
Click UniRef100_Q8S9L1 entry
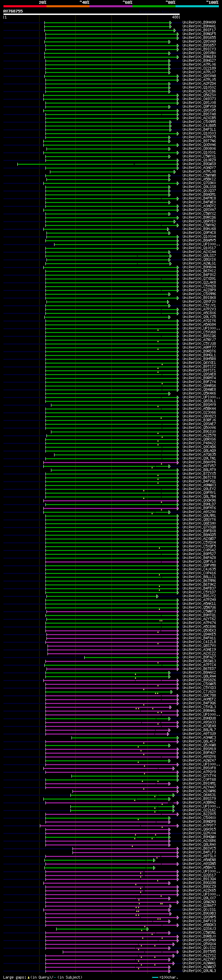(x=199, y=401)
